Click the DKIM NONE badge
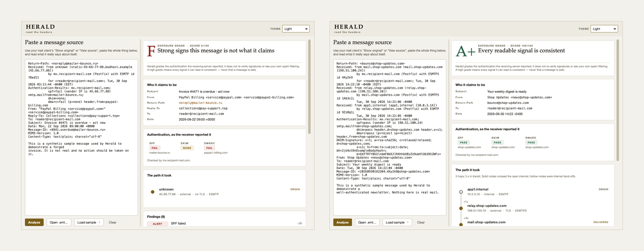The height and width of the screenshot is (251, 644). [x=187, y=148]
